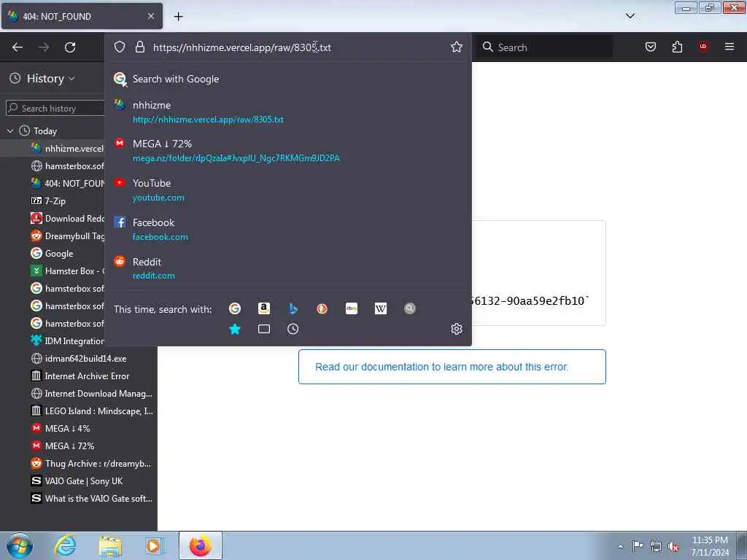Choose the YouTube suggestion

coord(287,190)
